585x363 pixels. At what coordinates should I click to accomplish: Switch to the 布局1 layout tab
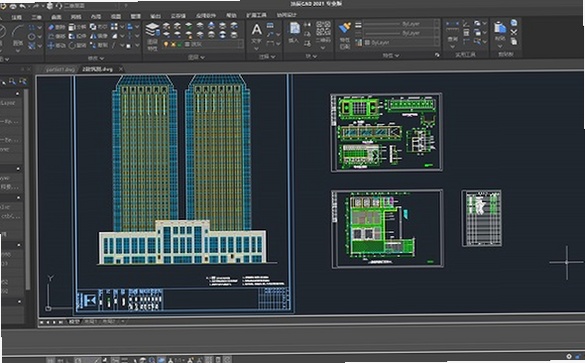pos(90,322)
